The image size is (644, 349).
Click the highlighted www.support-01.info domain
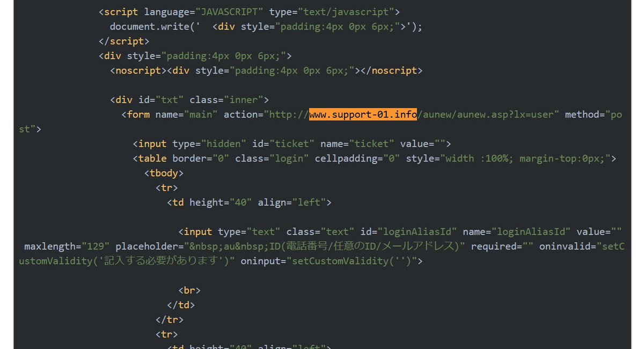tap(363, 114)
